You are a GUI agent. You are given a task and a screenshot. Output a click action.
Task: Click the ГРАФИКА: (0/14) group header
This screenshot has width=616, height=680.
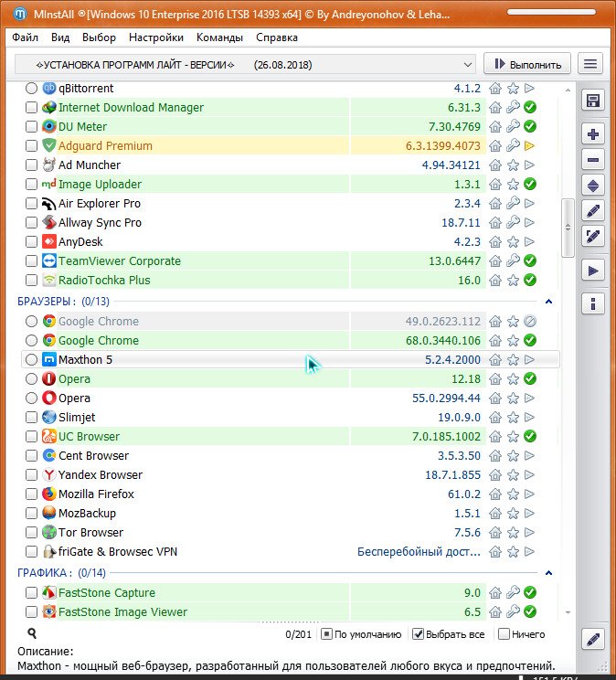pyautogui.click(x=61, y=573)
